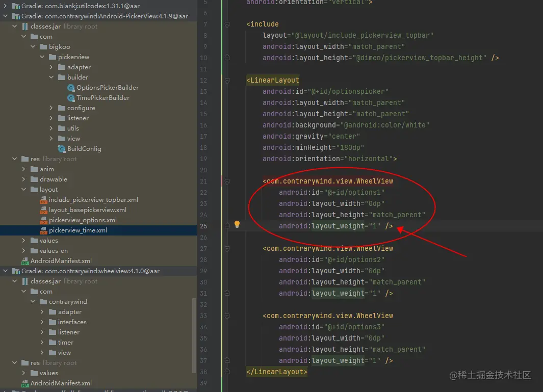
Task: Expand the utilcodex Gradle library node
Action: pyautogui.click(x=5, y=6)
